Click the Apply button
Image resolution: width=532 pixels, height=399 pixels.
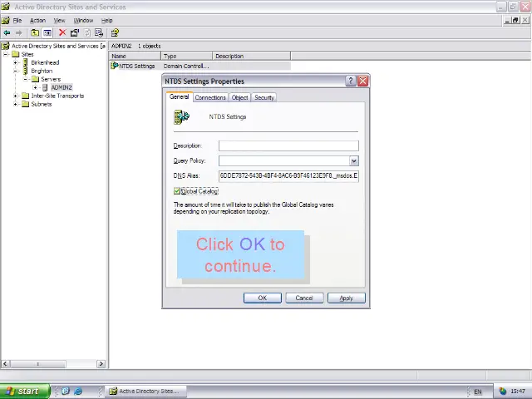point(347,298)
